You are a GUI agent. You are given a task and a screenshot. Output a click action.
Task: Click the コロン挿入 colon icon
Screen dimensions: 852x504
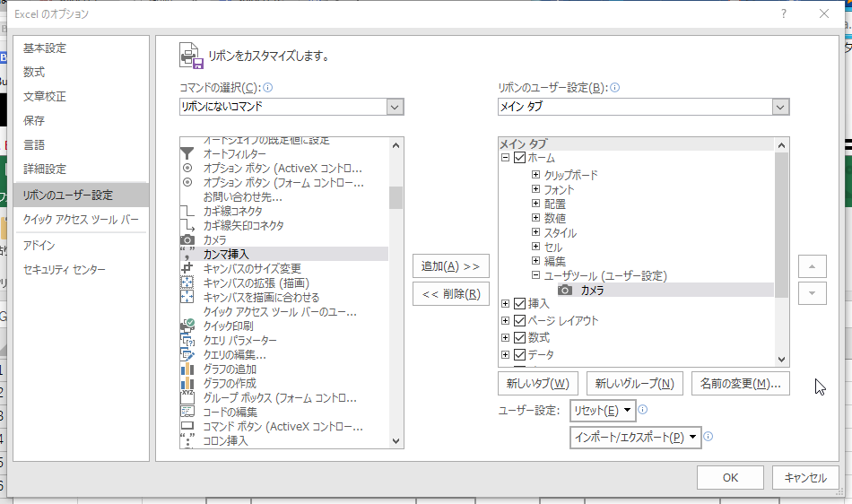pyautogui.click(x=187, y=440)
